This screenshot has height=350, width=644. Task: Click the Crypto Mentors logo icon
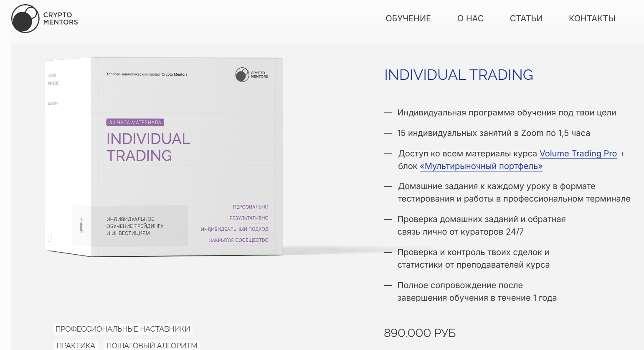click(25, 18)
